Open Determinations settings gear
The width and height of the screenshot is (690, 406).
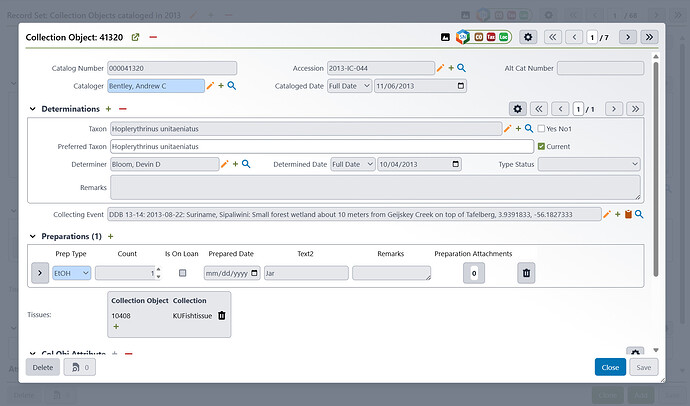[518, 109]
